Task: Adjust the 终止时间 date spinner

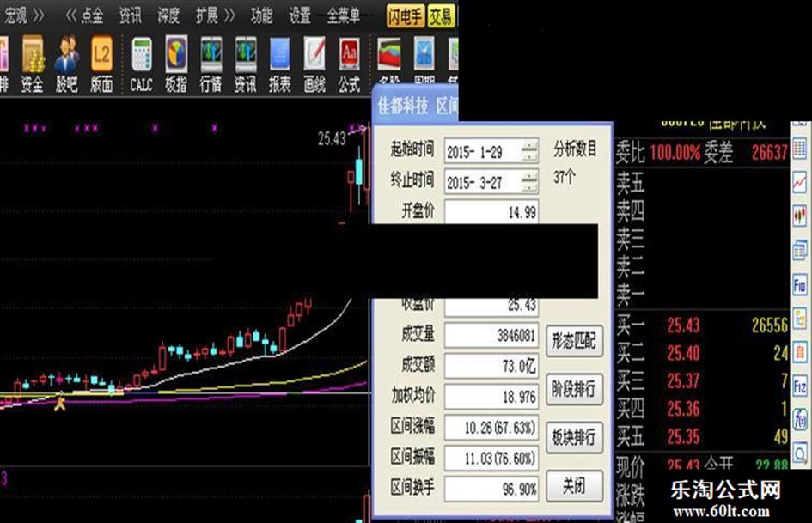Action: (529, 182)
